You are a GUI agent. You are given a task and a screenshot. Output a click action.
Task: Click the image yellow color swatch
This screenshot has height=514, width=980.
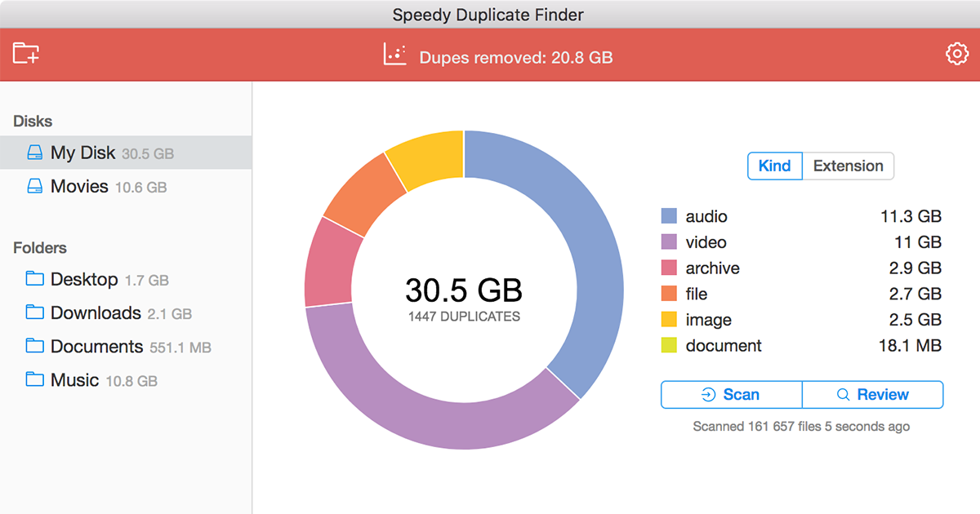669,320
